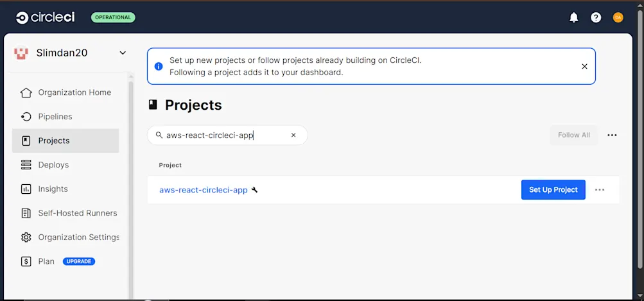Click the Projects sidebar icon
Viewport: 644px width, 301px height.
tap(26, 141)
